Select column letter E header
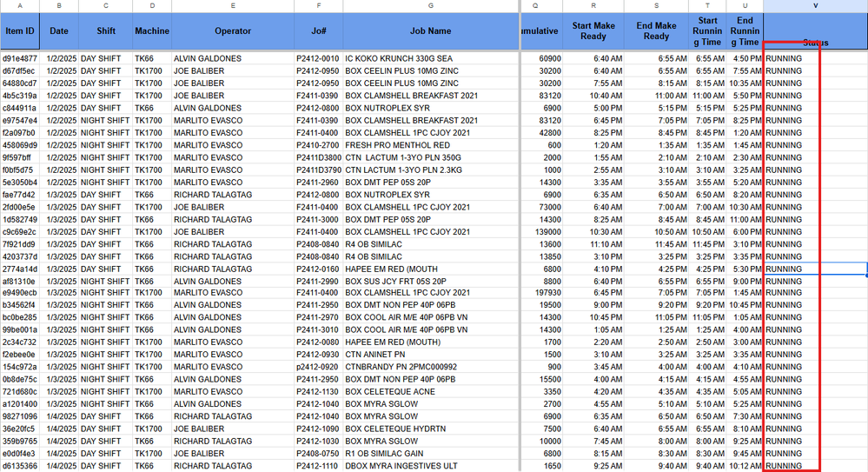 [233, 5]
